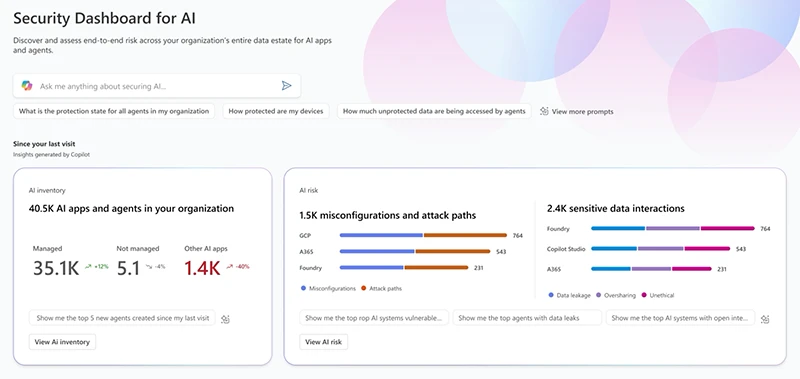Send the prompt with the arrow icon
This screenshot has height=379, width=800.
pos(287,86)
